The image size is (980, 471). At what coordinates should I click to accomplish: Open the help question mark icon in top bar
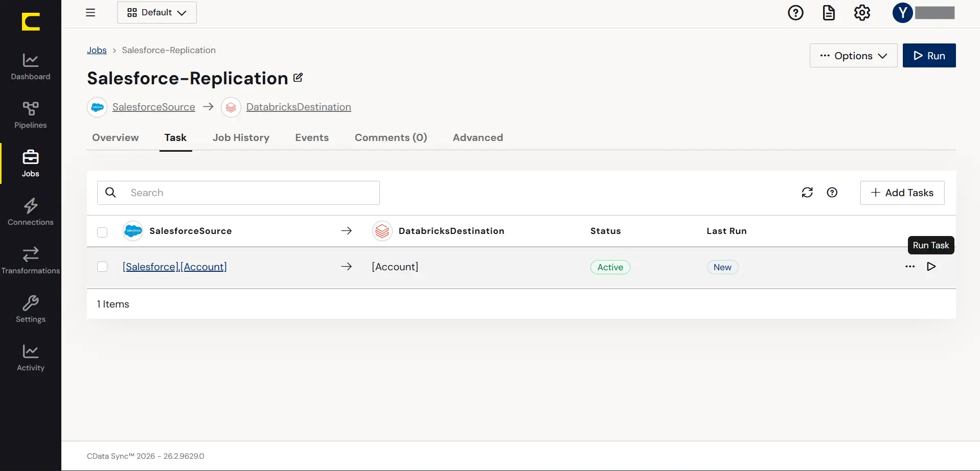pyautogui.click(x=795, y=13)
